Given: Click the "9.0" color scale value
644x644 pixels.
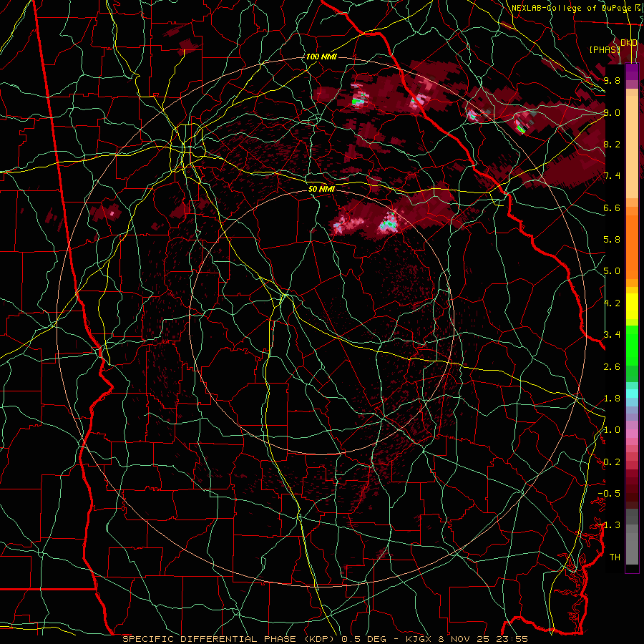Looking at the screenshot, I should (x=612, y=112).
